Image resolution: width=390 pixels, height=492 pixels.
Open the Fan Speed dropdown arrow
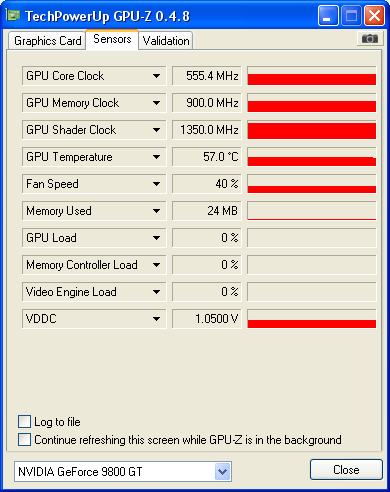(x=156, y=184)
